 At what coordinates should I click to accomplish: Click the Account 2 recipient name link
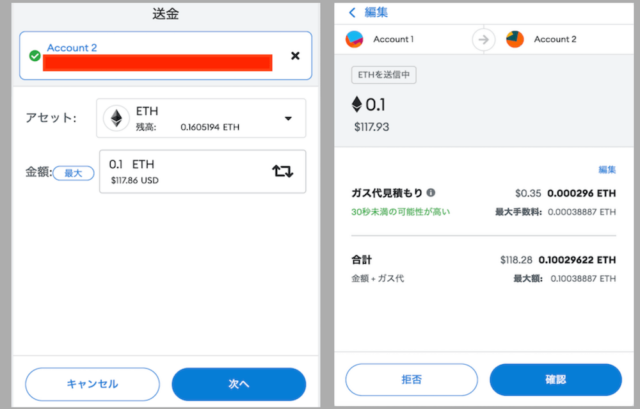(72, 48)
